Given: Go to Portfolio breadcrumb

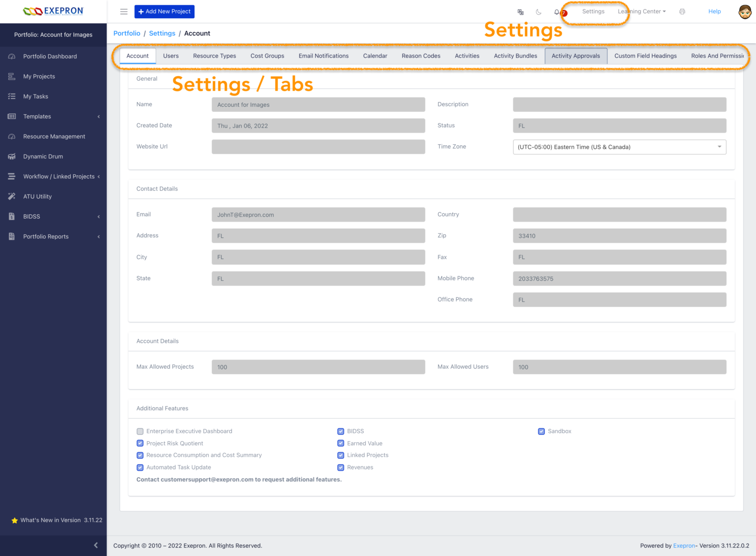Looking at the screenshot, I should click(127, 33).
